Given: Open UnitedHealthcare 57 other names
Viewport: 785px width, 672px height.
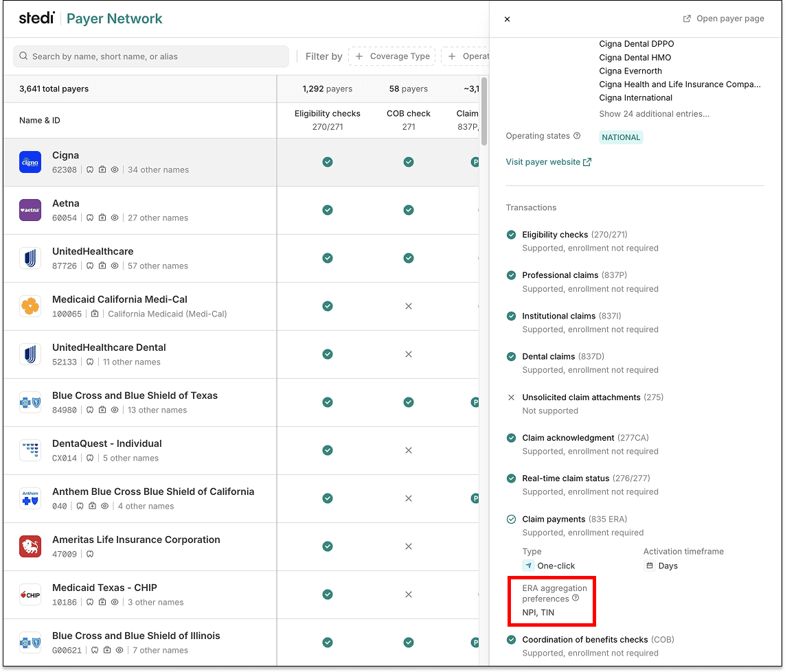Looking at the screenshot, I should (x=158, y=266).
